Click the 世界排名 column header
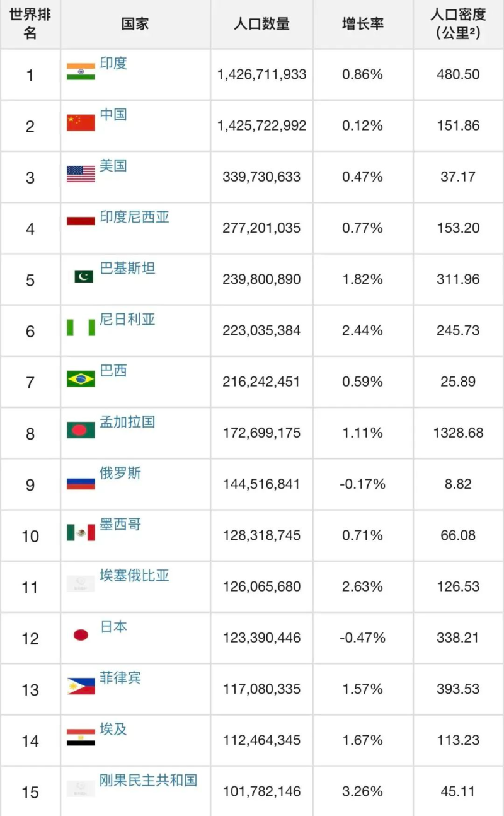Image resolution: width=504 pixels, height=816 pixels. point(30,24)
